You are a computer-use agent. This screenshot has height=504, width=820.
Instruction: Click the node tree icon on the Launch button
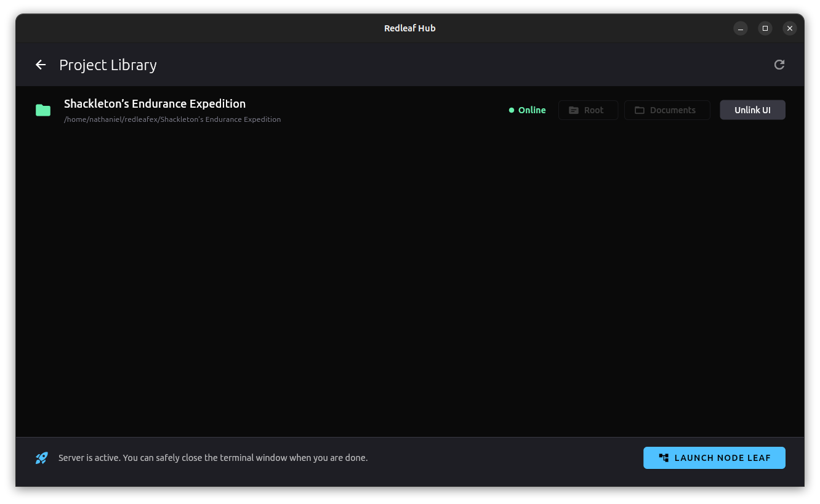pos(664,458)
